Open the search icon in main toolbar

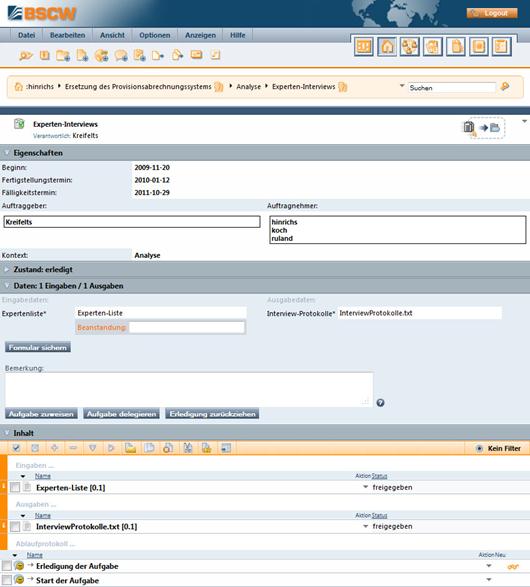[25, 56]
